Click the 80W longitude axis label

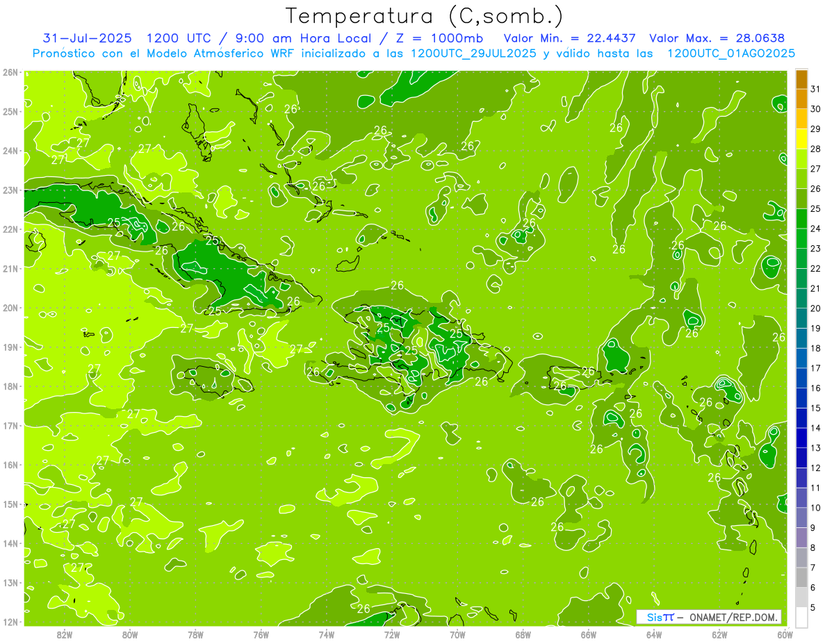coord(130,634)
